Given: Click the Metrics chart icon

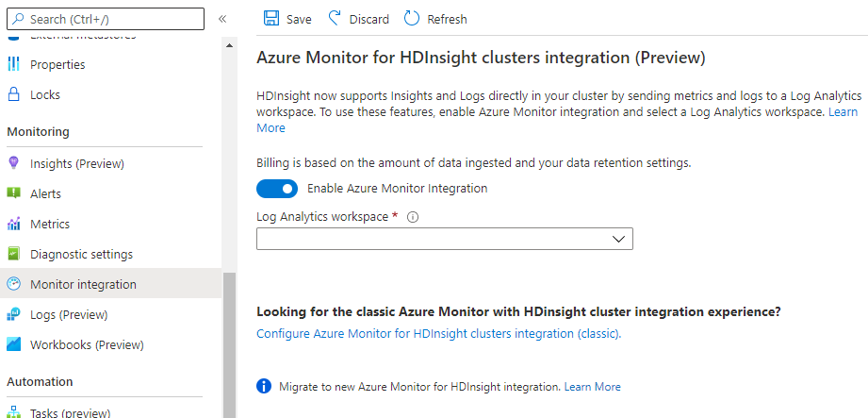Looking at the screenshot, I should tap(14, 224).
